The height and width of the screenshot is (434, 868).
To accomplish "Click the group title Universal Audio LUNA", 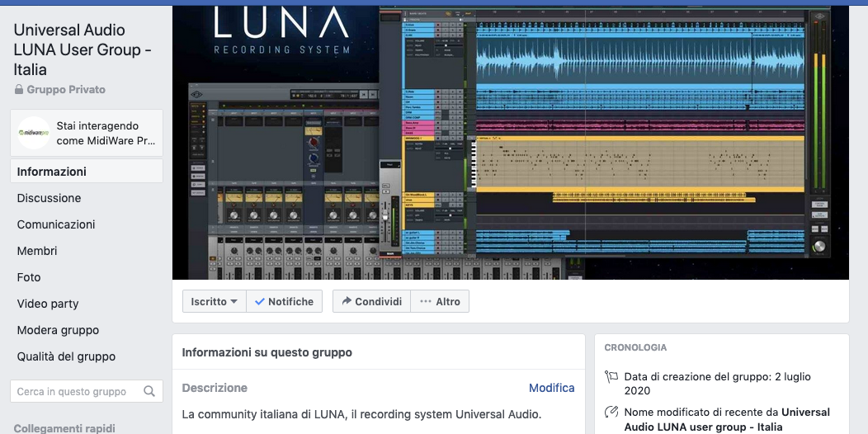I will [83, 50].
